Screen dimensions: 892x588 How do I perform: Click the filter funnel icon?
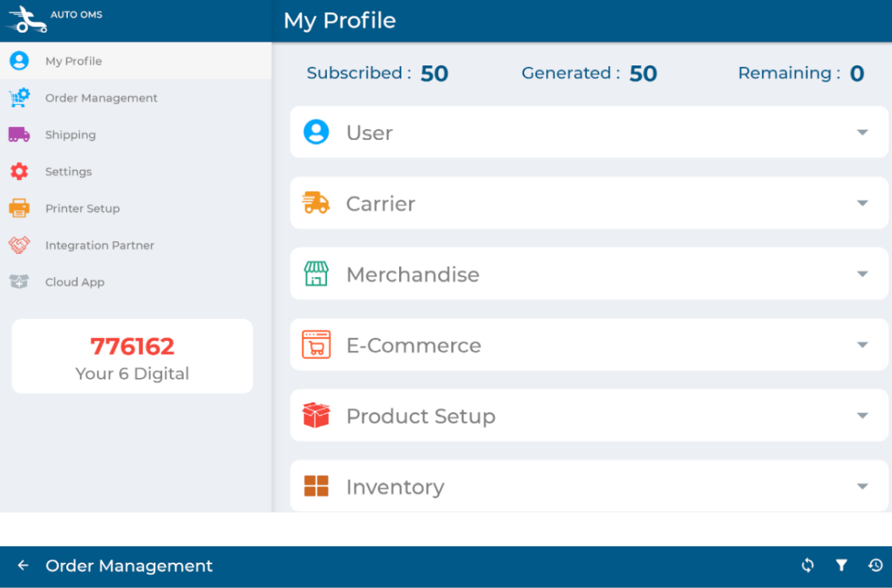point(841,565)
